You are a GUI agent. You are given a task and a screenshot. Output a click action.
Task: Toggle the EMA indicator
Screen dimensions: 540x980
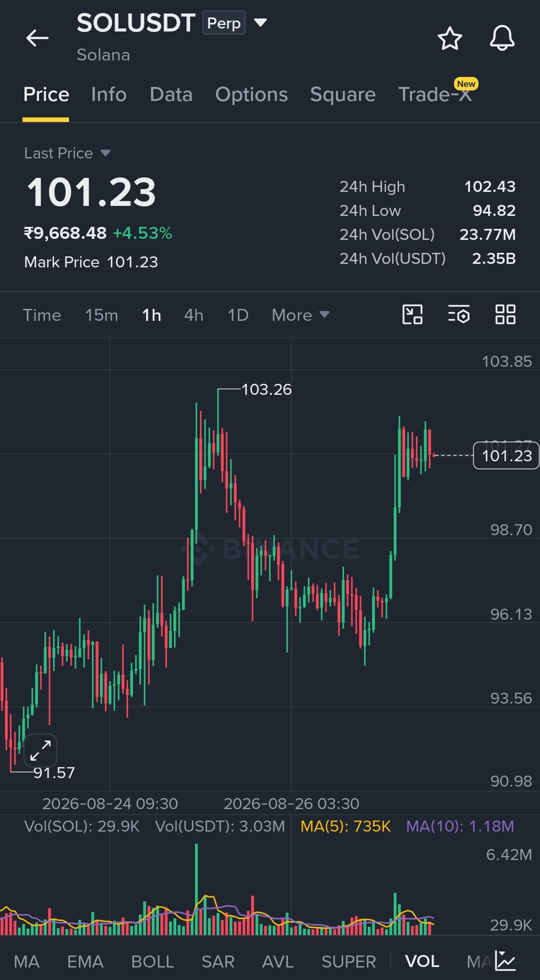[x=85, y=962]
